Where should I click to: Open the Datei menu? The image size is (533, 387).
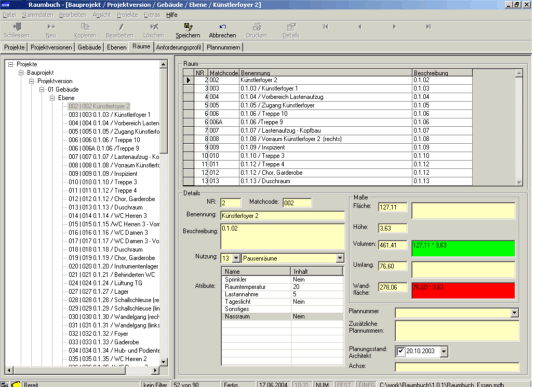click(9, 15)
